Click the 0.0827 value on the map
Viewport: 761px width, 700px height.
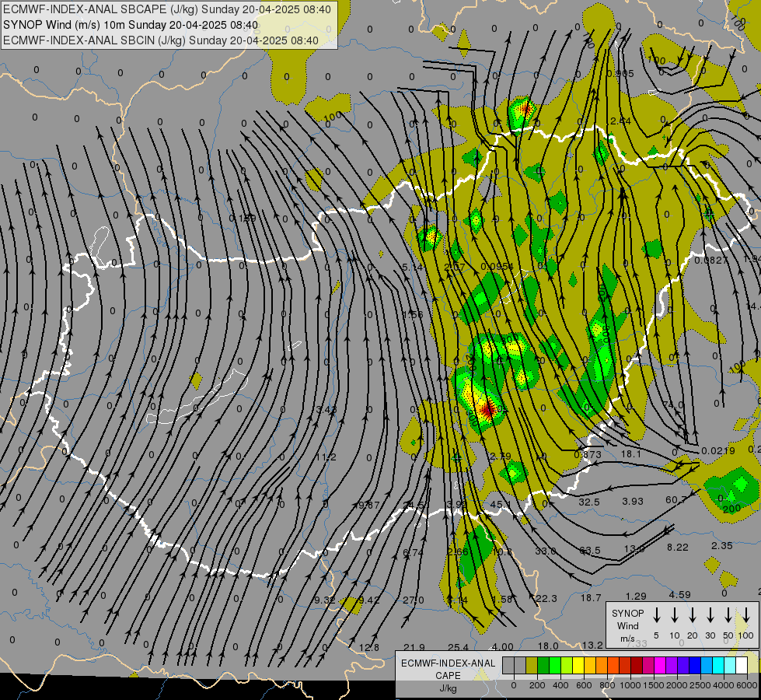click(x=711, y=261)
